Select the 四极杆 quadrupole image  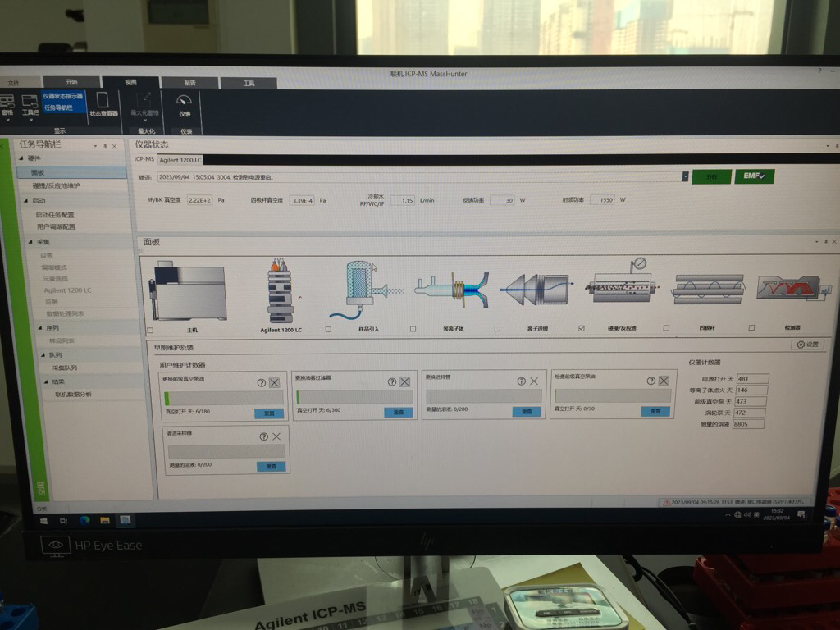click(x=709, y=290)
